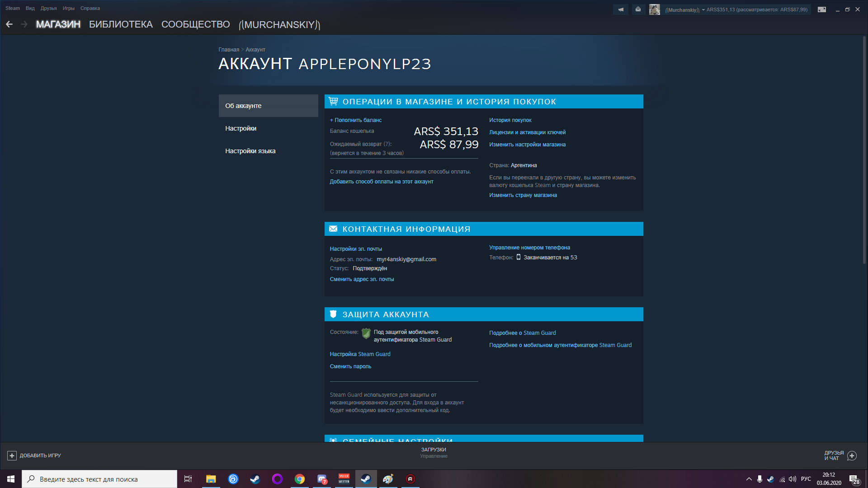The width and height of the screenshot is (868, 488).
Task: Open the (MURCHANSKIY) profile tab
Action: click(x=279, y=24)
